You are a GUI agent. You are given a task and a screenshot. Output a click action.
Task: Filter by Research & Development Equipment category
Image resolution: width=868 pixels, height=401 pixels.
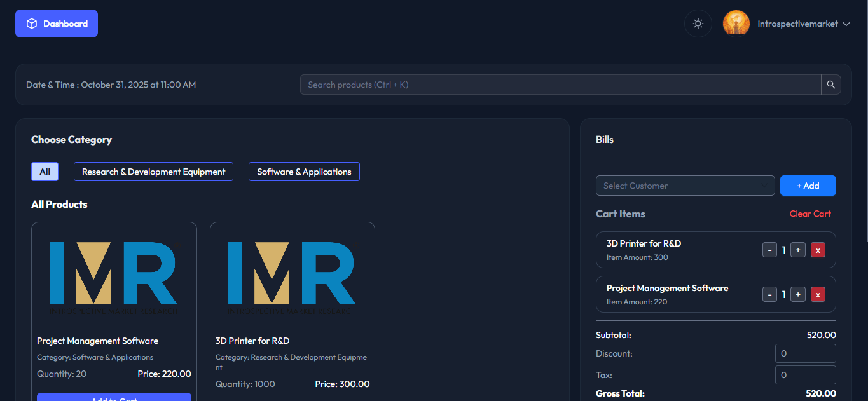(153, 172)
